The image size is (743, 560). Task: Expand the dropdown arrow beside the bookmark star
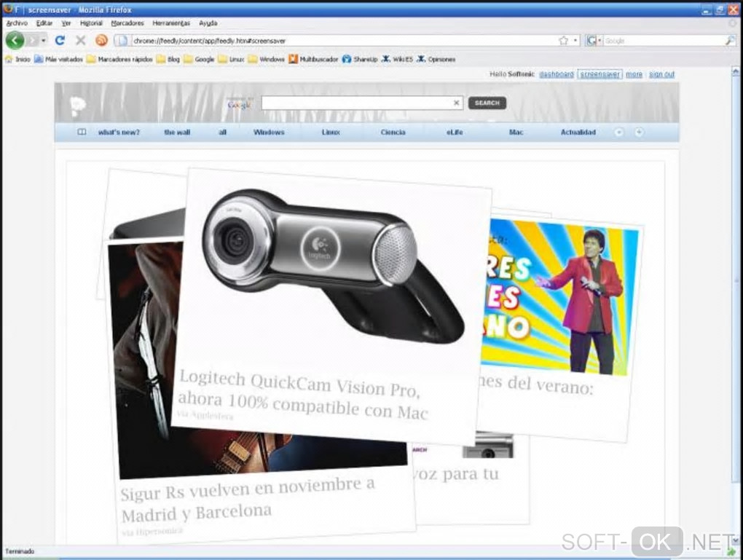pos(575,41)
